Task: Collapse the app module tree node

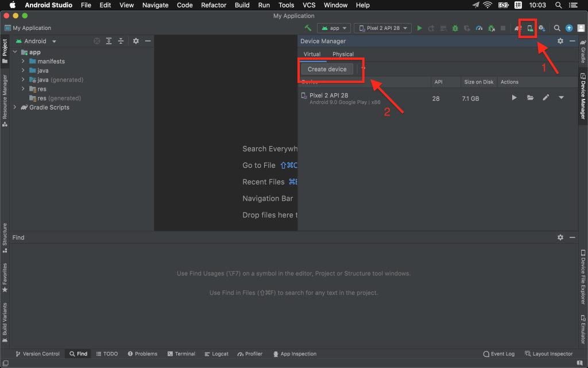Action: [15, 52]
